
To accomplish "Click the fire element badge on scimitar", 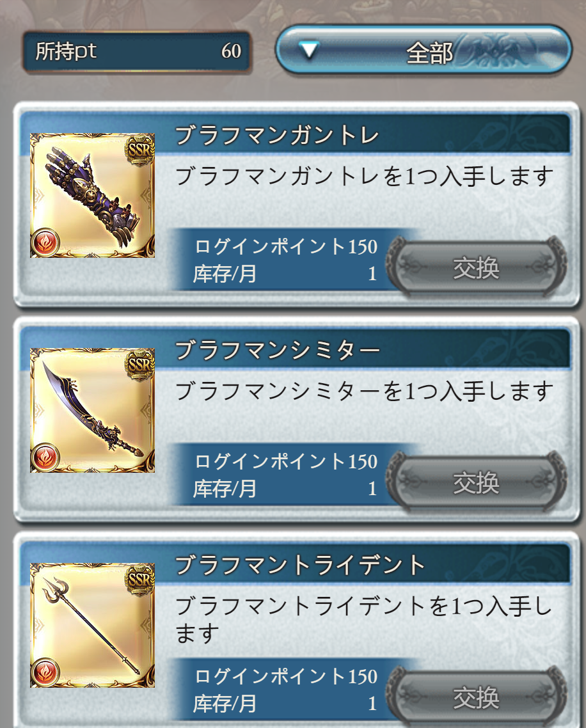I will pyautogui.click(x=45, y=457).
